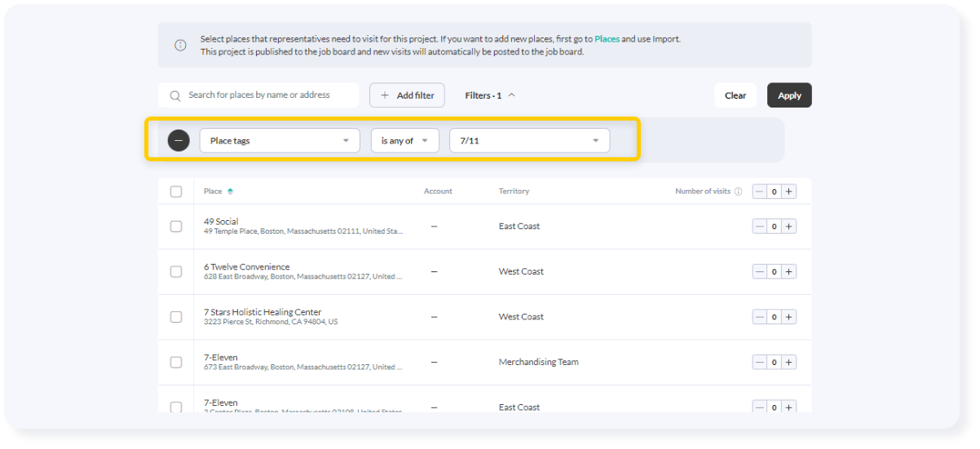Viewport: 980px width, 449px height.
Task: Check the box for 6 Twelve Convenience
Action: [176, 271]
